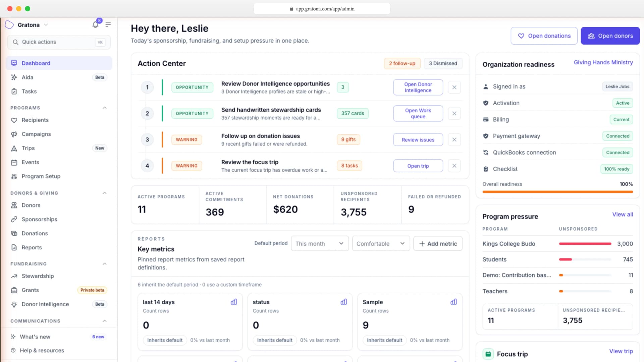Dismiss the handwritten stewardship cards row
This screenshot has width=644, height=362.
454,113
